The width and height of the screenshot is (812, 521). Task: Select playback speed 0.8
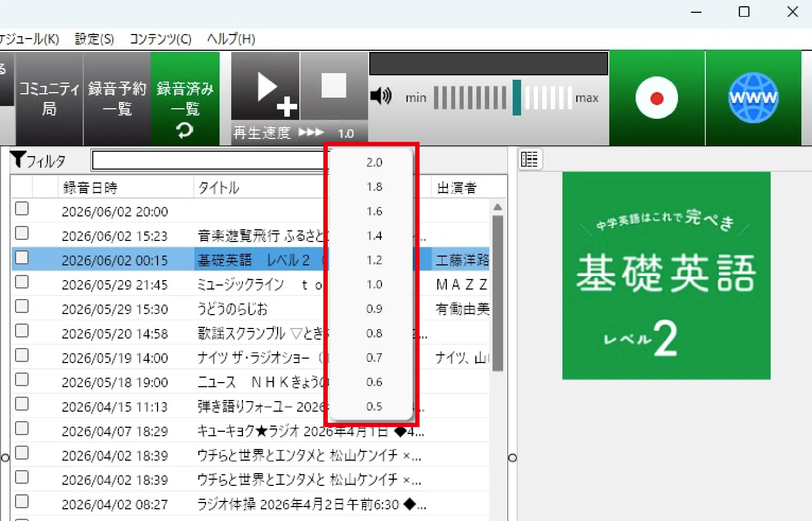point(374,333)
